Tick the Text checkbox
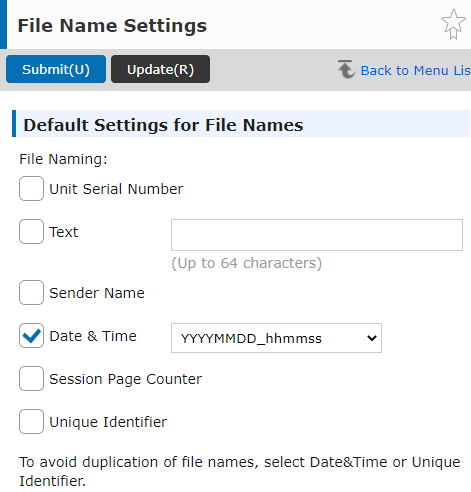Screen dimensions: 471x492 [x=31, y=232]
